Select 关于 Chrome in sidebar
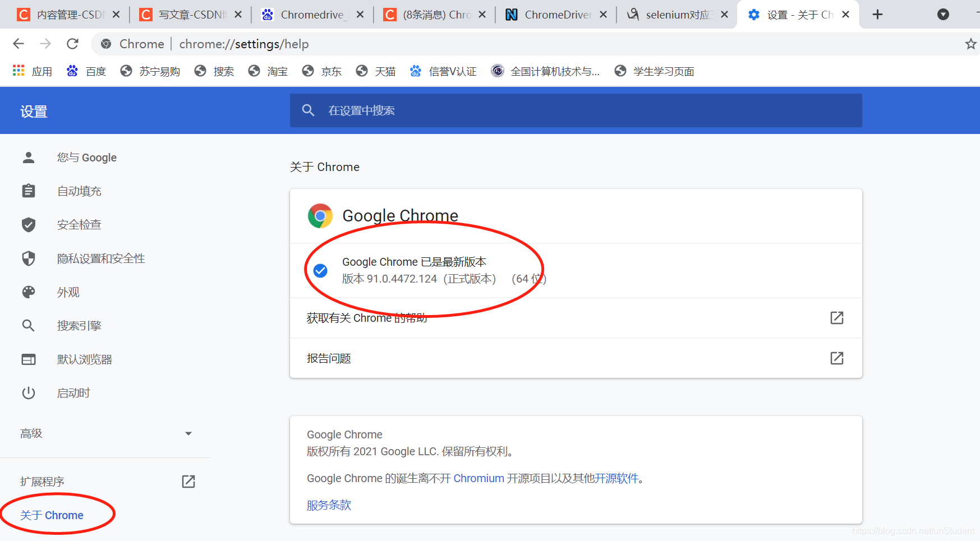 (52, 515)
